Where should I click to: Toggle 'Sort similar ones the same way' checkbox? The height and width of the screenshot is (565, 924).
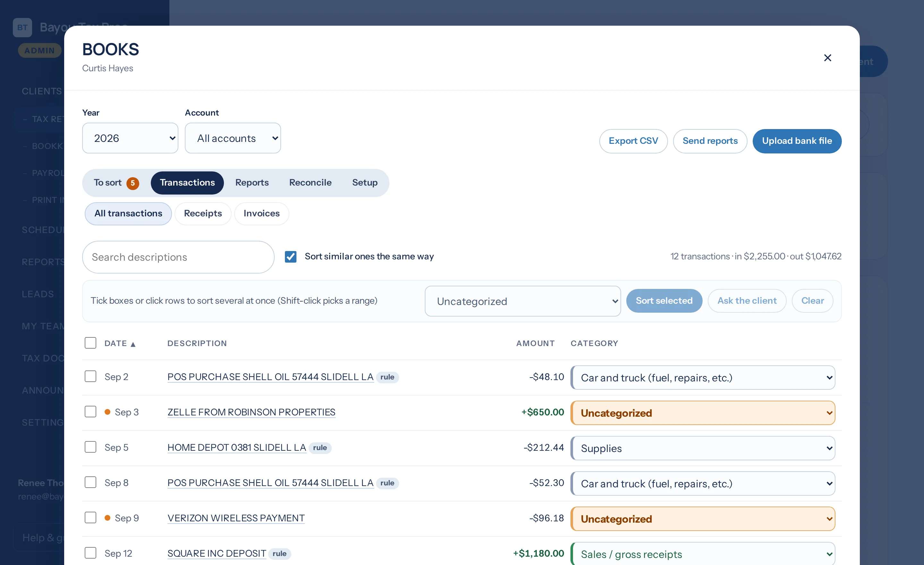(291, 256)
